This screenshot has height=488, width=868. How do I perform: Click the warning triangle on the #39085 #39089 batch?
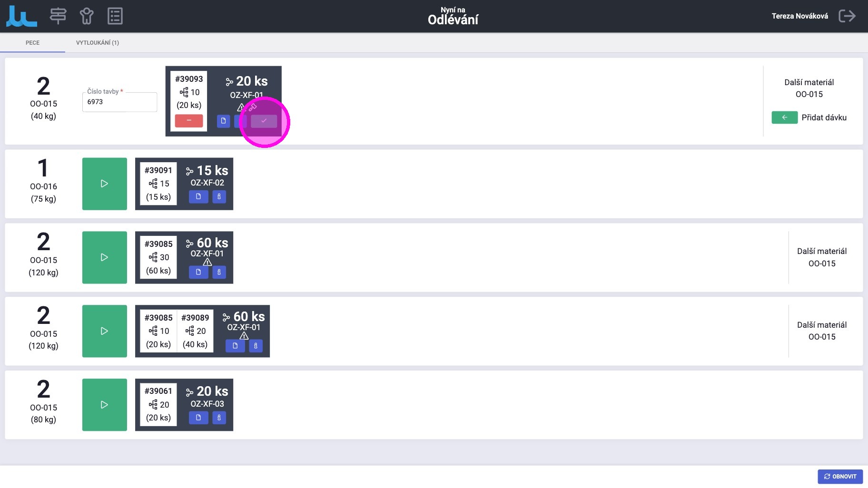click(x=244, y=336)
